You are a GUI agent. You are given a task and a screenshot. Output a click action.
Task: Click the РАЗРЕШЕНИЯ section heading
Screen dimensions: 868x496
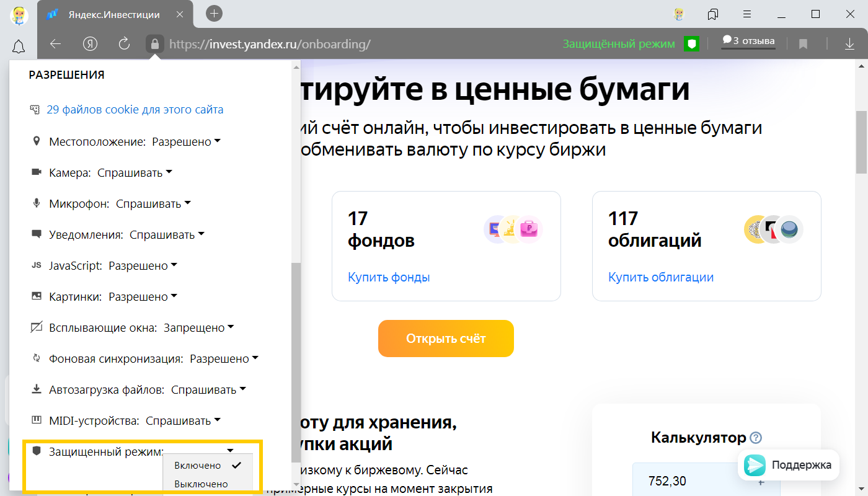(66, 75)
